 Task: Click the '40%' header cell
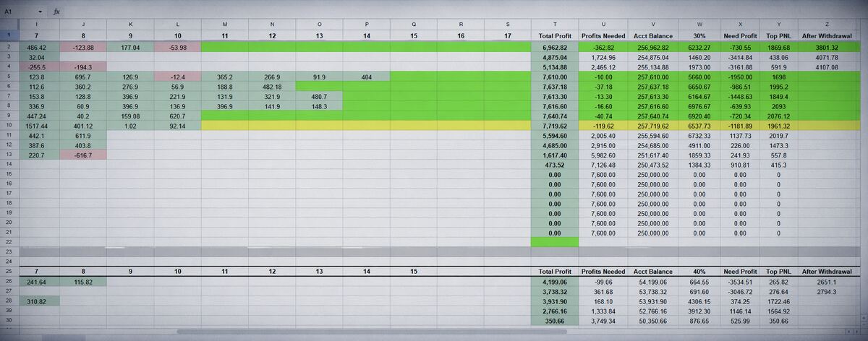(x=699, y=271)
